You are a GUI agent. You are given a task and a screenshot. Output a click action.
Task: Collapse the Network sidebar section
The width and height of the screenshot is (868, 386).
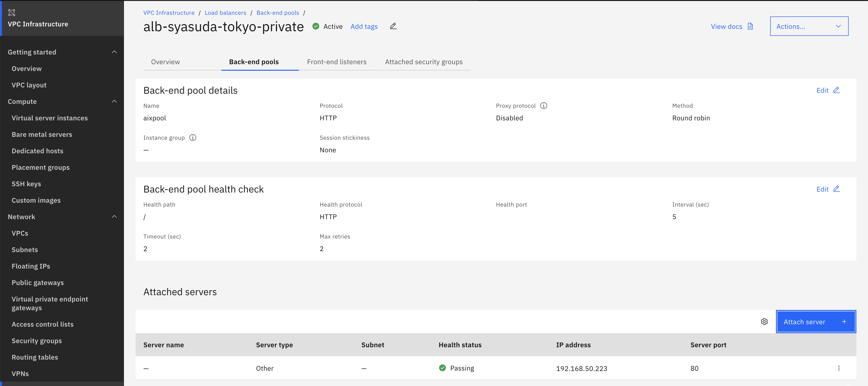pos(114,216)
